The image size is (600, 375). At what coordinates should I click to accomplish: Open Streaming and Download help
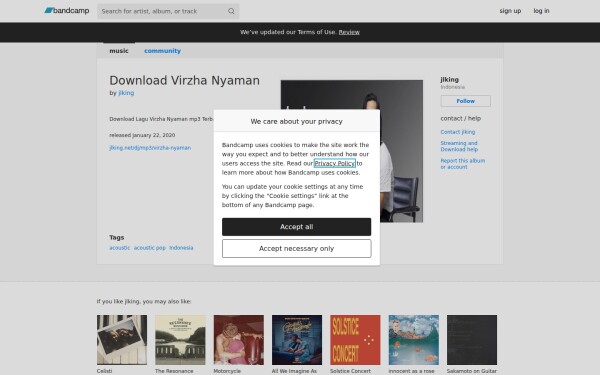pyautogui.click(x=459, y=146)
